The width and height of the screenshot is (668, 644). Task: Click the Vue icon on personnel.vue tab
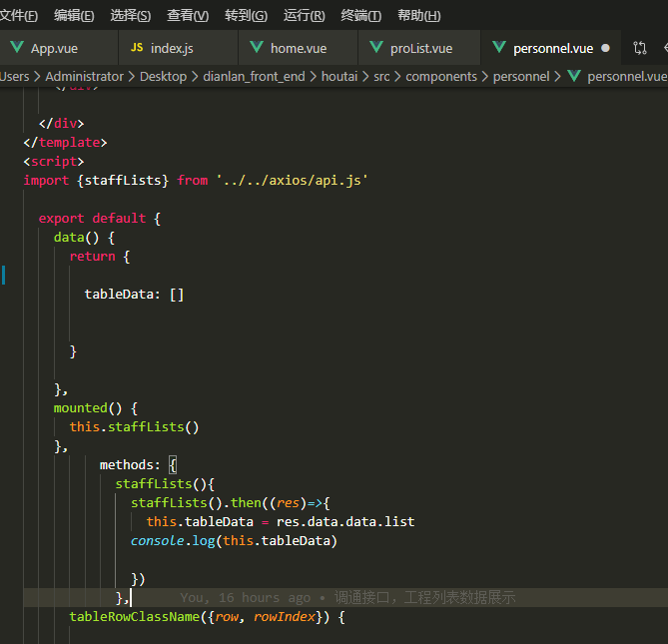(x=499, y=47)
